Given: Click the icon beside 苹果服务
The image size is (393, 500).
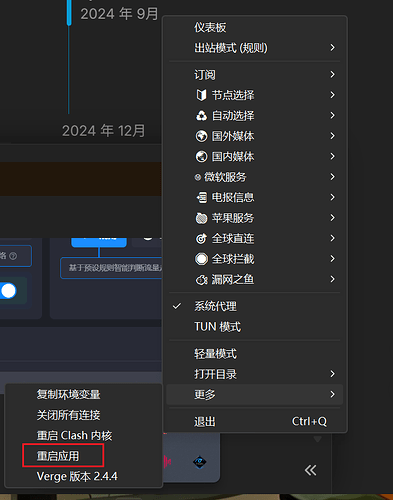Looking at the screenshot, I should 201,218.
